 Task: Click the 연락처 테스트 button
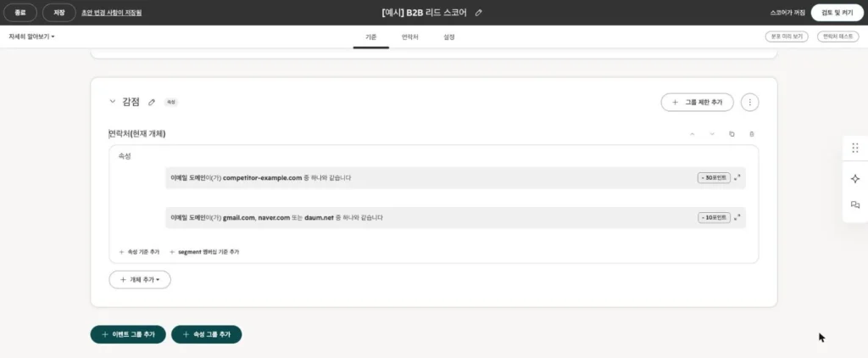point(838,36)
